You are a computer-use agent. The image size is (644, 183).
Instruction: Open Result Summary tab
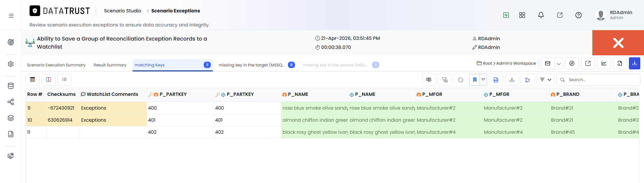110,65
